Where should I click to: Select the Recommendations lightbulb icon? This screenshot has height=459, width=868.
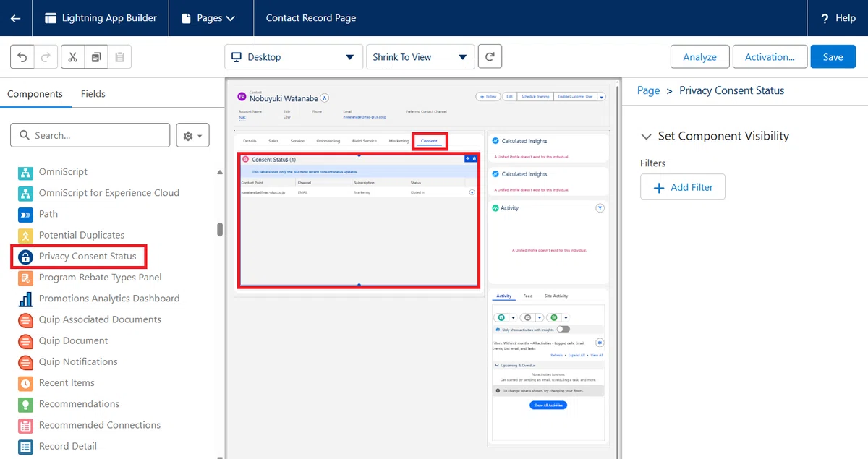click(25, 404)
